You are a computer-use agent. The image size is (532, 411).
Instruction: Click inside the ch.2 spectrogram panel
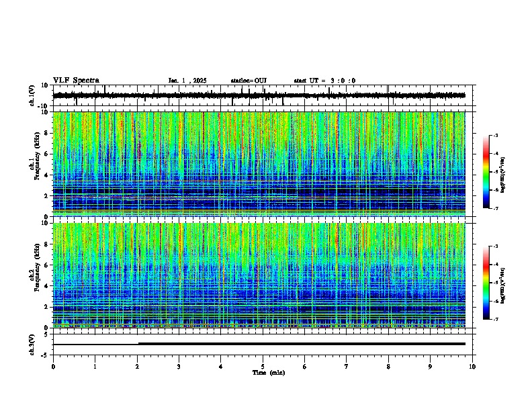click(259, 275)
